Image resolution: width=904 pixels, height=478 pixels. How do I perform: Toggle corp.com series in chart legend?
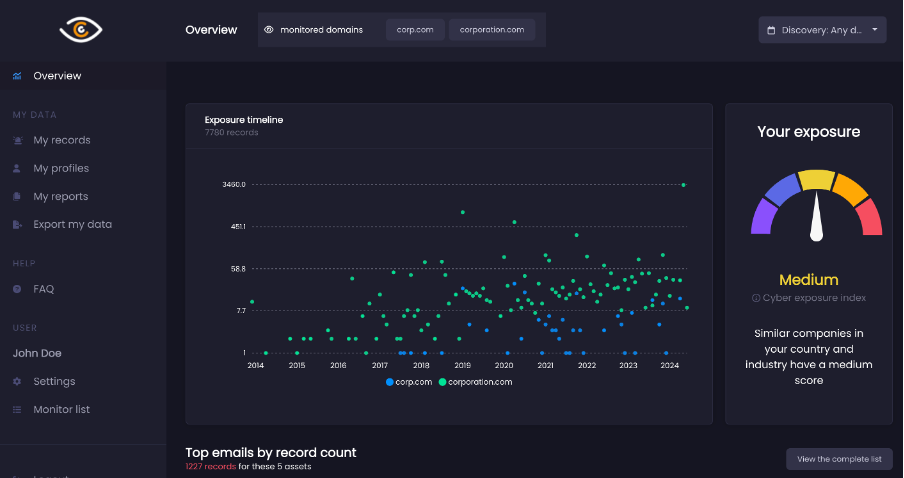click(x=409, y=382)
